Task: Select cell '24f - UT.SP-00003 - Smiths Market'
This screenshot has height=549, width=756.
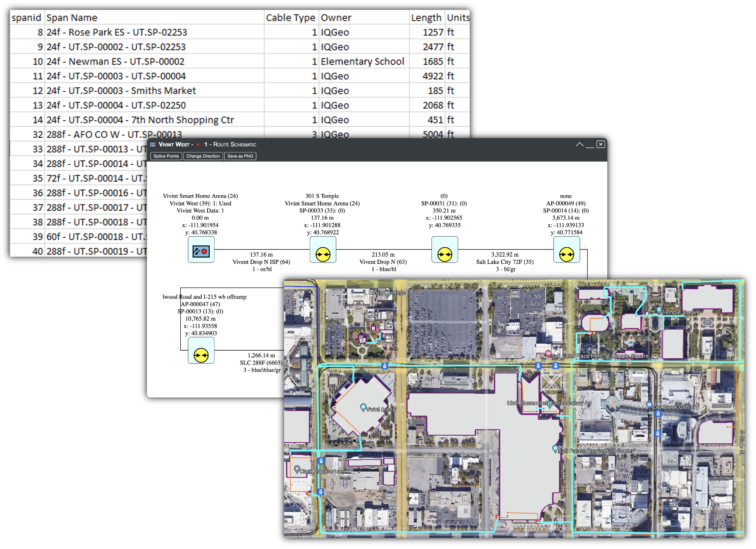Action: [154, 90]
